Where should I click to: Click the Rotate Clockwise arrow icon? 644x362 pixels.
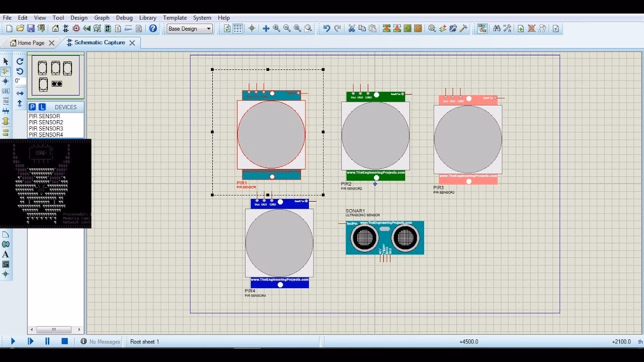[20, 61]
